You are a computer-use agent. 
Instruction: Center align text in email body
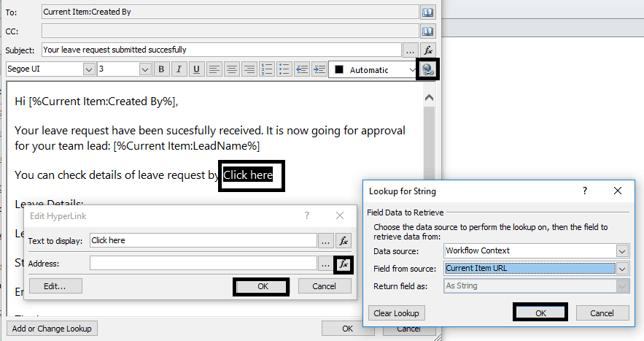point(232,69)
